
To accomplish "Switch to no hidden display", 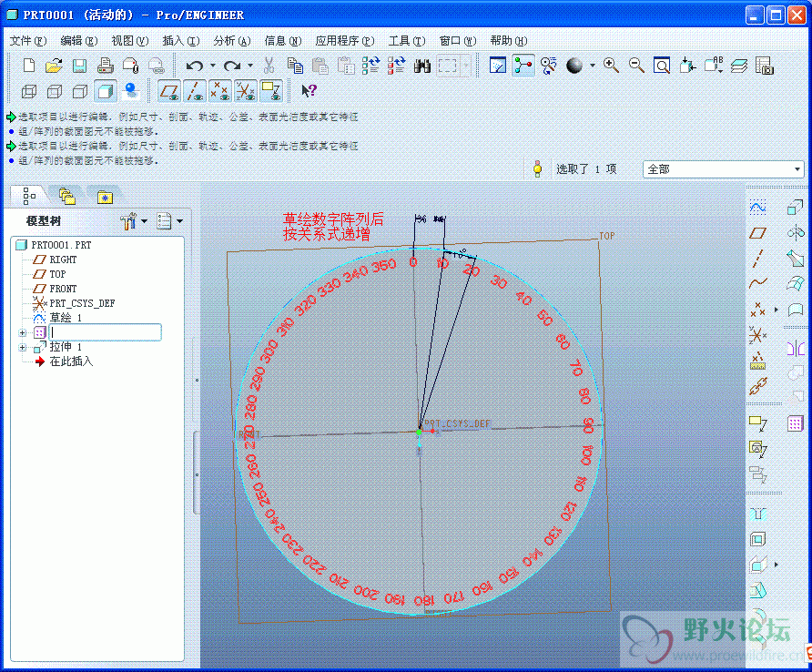I will [x=80, y=91].
